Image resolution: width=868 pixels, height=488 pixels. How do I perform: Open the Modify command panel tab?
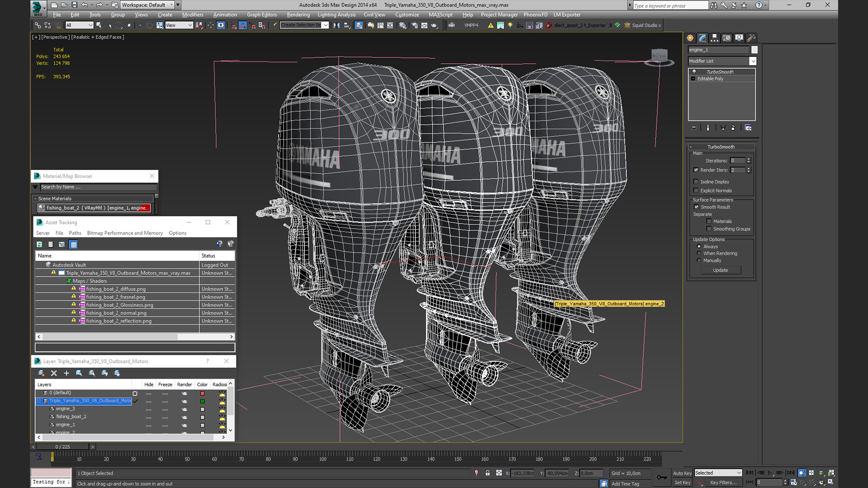click(x=702, y=38)
